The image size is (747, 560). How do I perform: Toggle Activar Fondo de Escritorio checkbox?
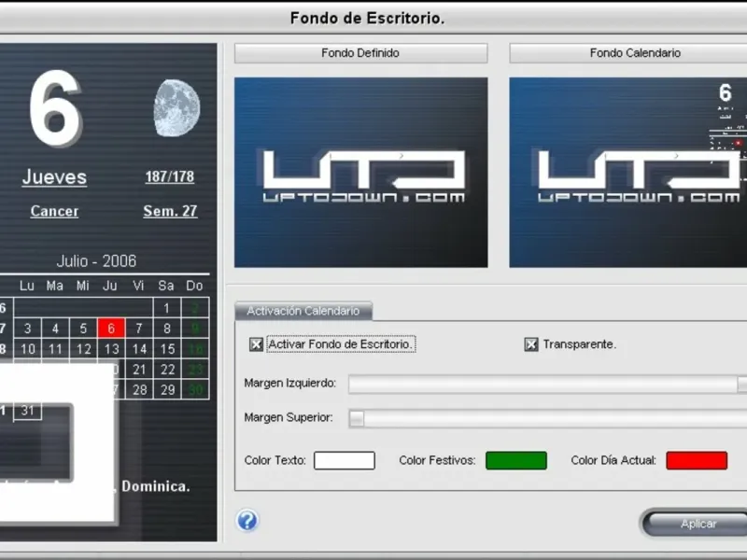[256, 344]
